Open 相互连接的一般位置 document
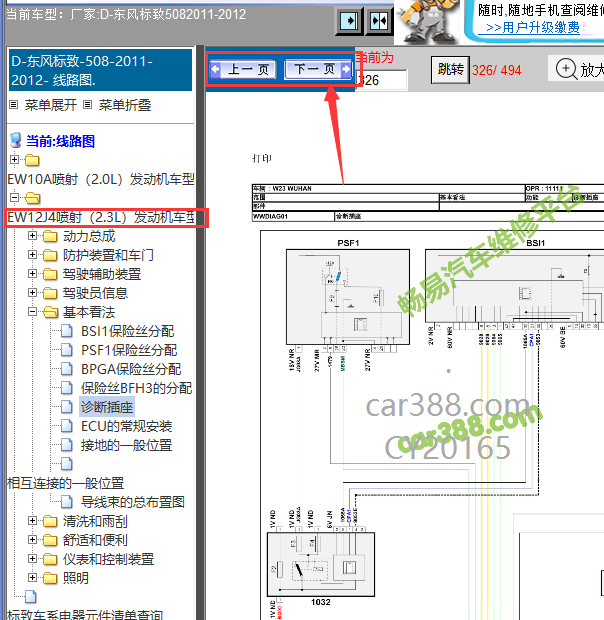The width and height of the screenshot is (604, 620). tap(66, 483)
